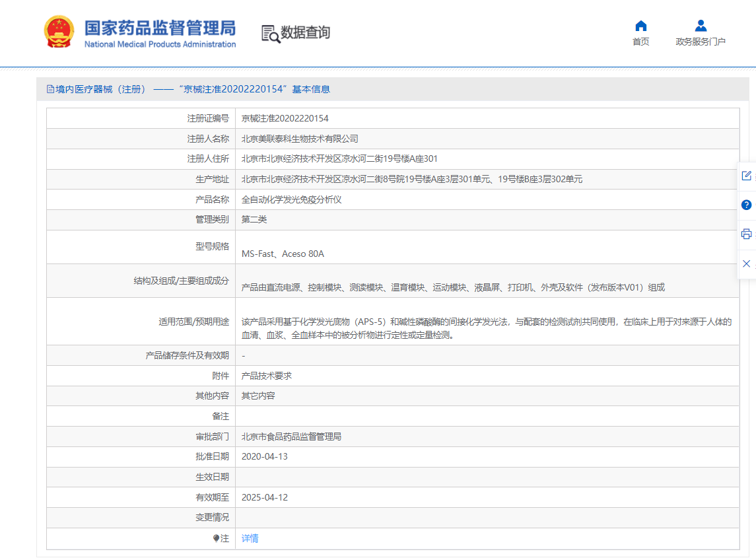Click the 生效日期 row label
756x560 pixels.
(x=212, y=477)
